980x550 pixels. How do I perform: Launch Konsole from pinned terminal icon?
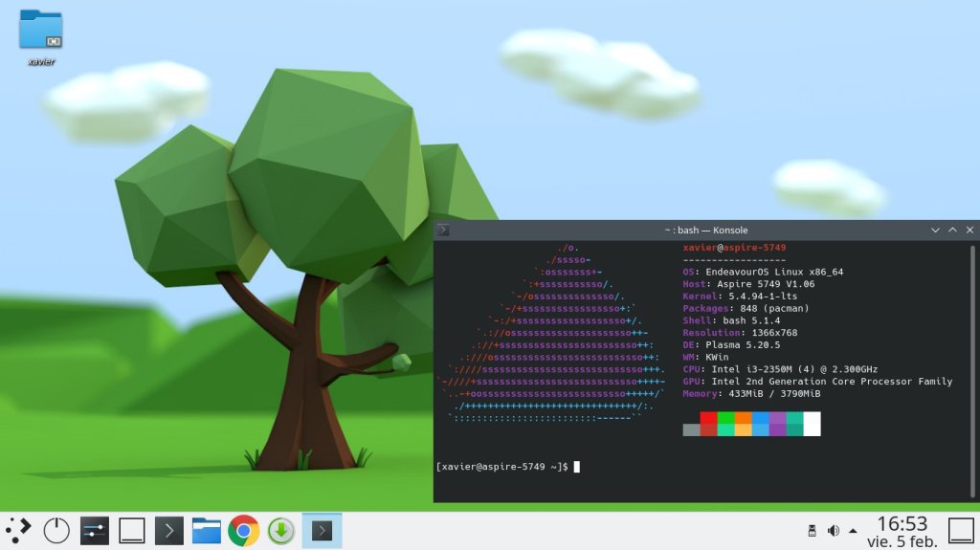click(x=169, y=530)
